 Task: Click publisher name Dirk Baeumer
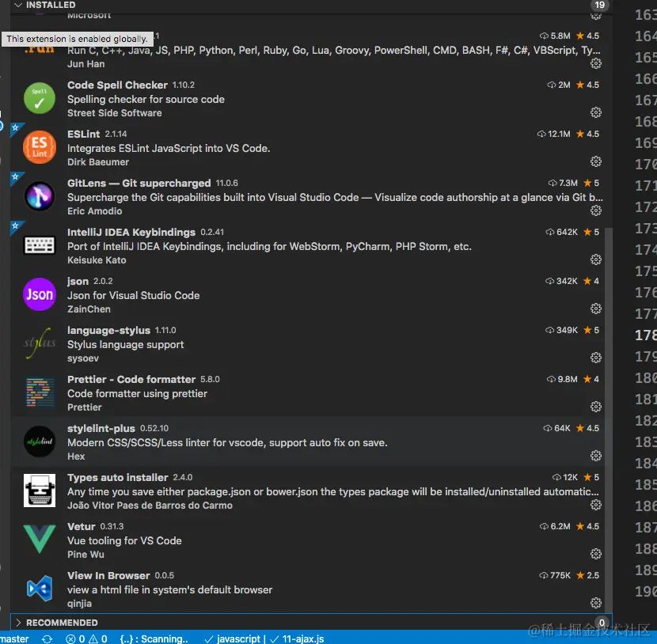pos(98,162)
